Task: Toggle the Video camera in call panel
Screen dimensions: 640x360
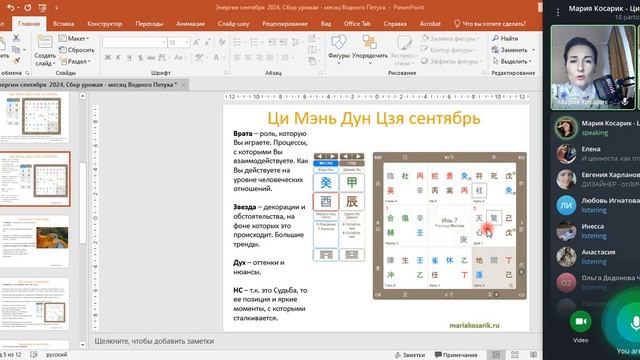Action: point(580,322)
